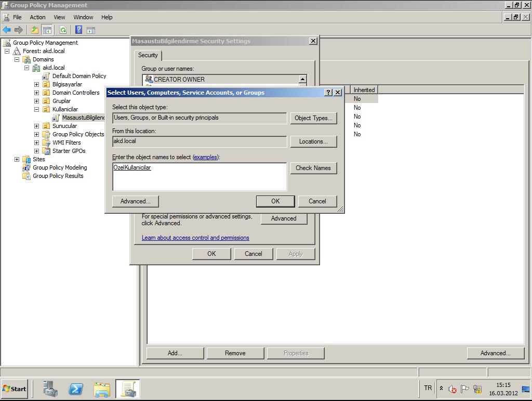Expand the Sunucular node
Viewport: 532px width, 401px height.
[x=36, y=126]
